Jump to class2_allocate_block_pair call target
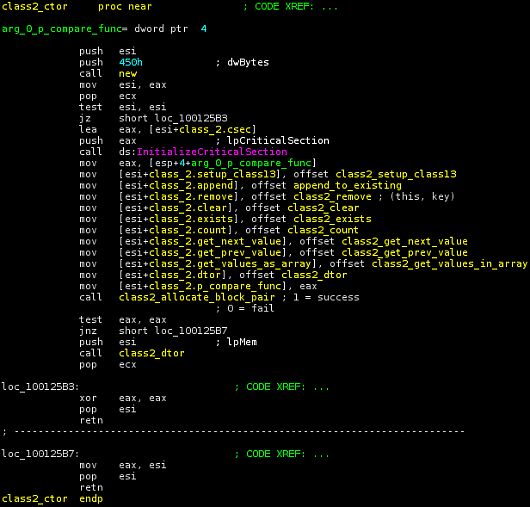Viewport: 530px width, 507px height. click(197, 297)
